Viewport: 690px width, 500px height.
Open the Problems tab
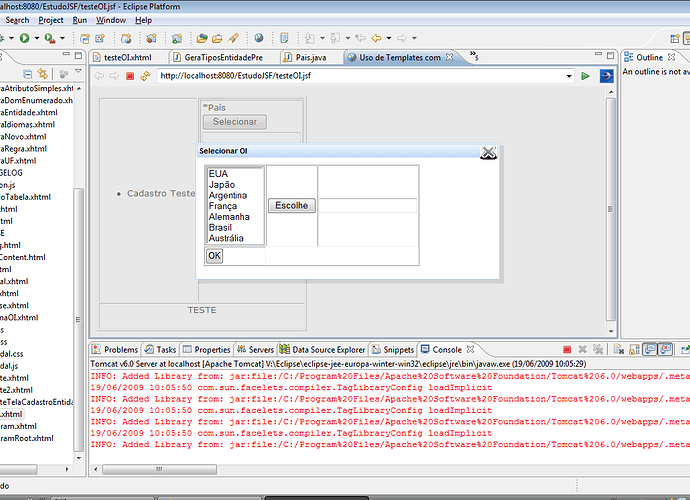pyautogui.click(x=115, y=349)
